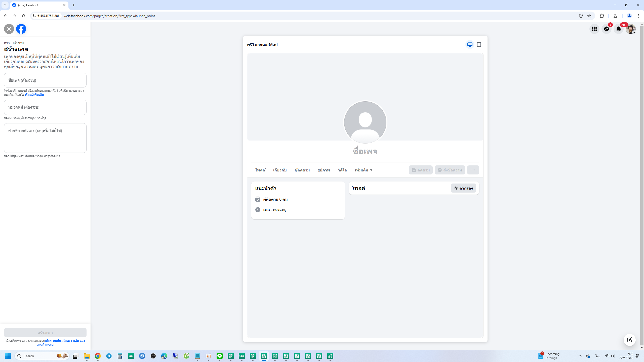Click the เรียนรู้เพิ่มเติม link
Screen dimensions: 644x362
tap(34, 95)
